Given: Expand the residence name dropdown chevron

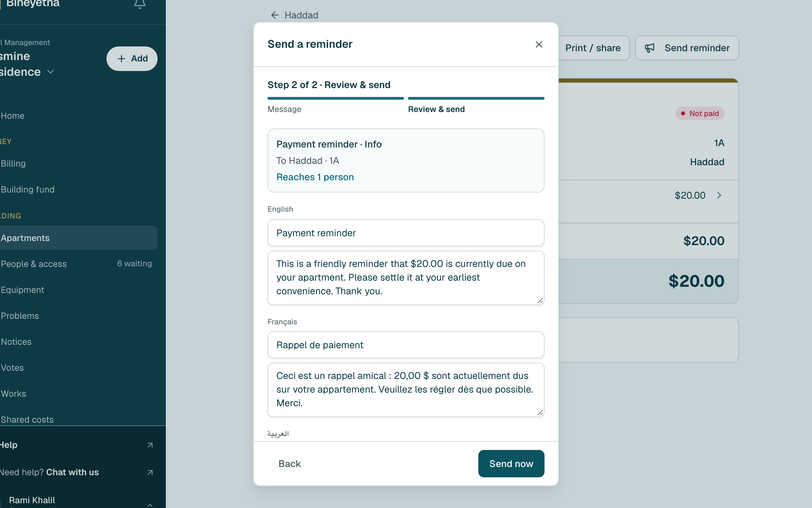Looking at the screenshot, I should click(x=50, y=72).
